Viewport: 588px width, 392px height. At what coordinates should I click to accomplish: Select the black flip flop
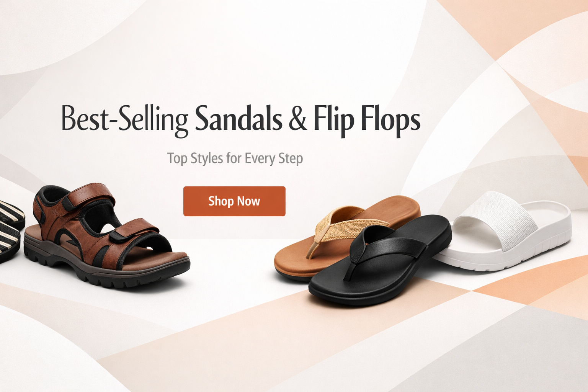pyautogui.click(x=380, y=260)
